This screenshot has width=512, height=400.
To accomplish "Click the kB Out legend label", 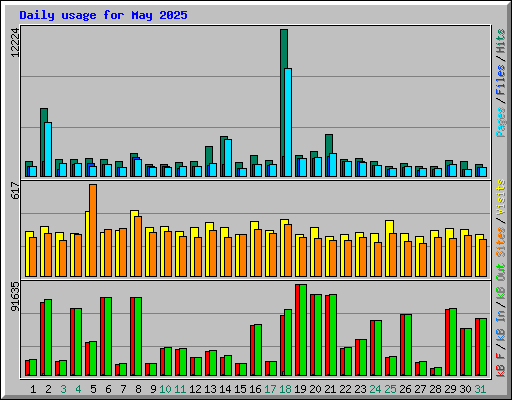I will coord(500,281).
